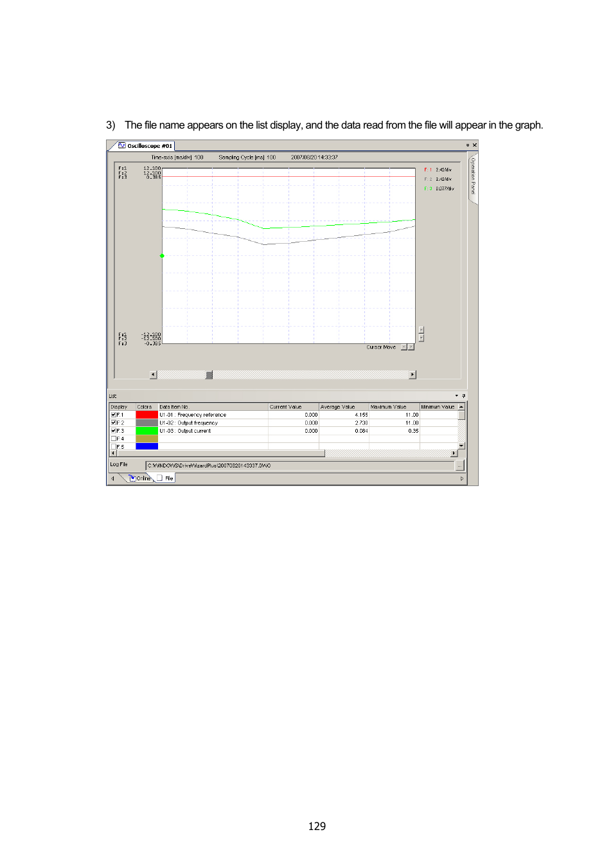613x868 pixels.
Task: Click list vertical scrollbar down arrow
Action: tap(461, 446)
